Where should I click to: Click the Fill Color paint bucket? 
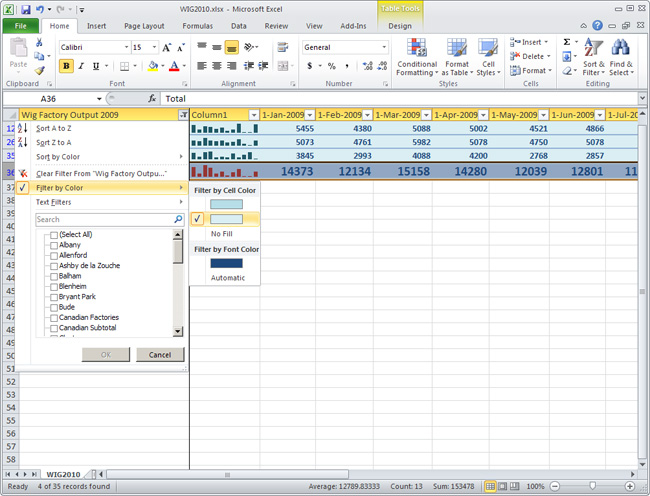click(153, 66)
